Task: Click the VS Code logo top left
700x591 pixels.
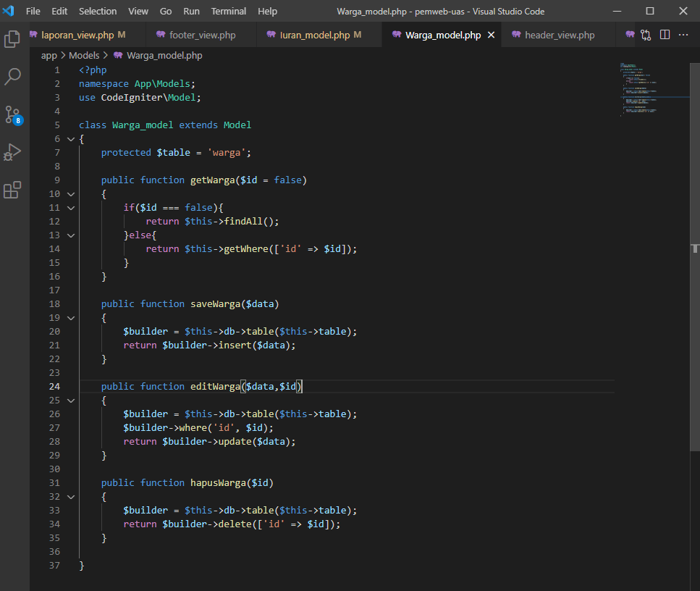Action: (10, 11)
